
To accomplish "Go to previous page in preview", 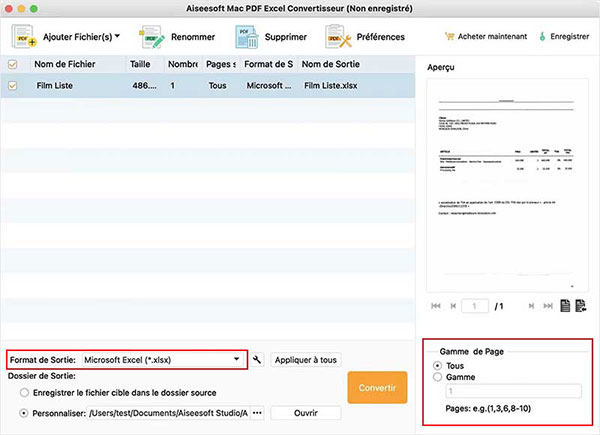I will (x=453, y=306).
